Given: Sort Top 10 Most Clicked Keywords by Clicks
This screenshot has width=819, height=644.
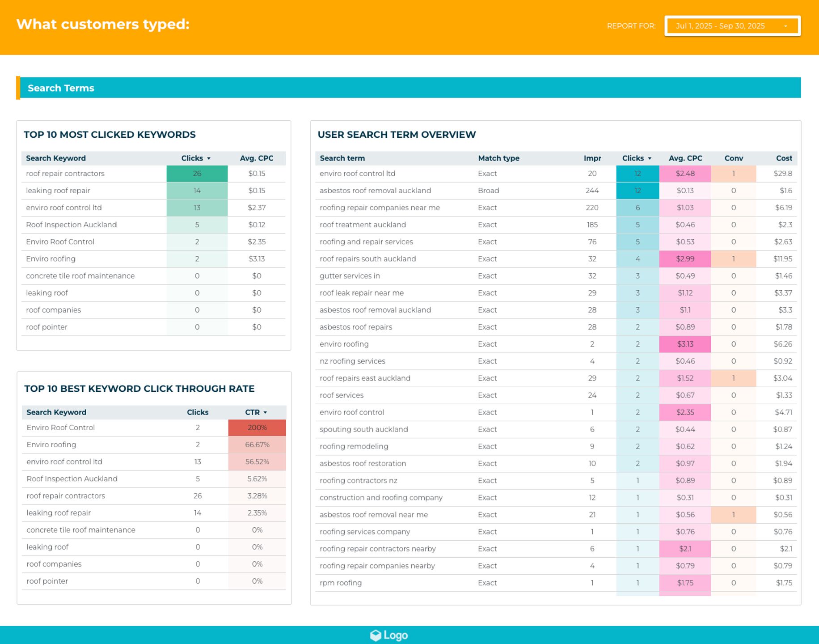Looking at the screenshot, I should tap(196, 158).
